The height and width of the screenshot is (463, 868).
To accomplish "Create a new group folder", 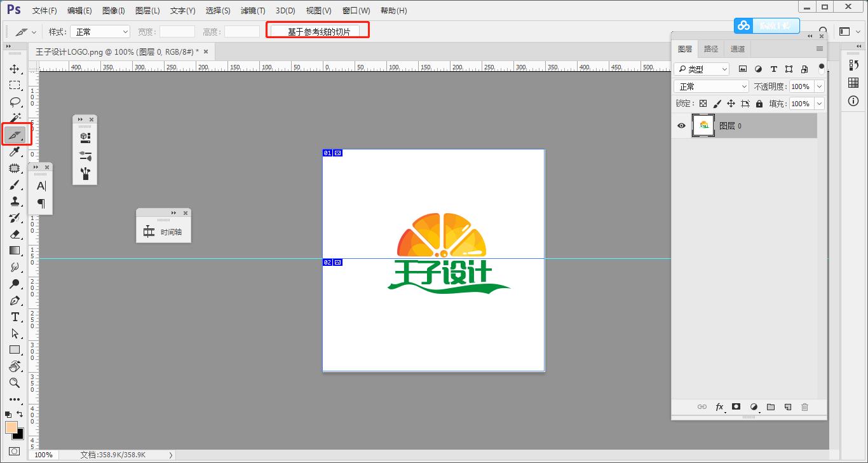I will (771, 407).
